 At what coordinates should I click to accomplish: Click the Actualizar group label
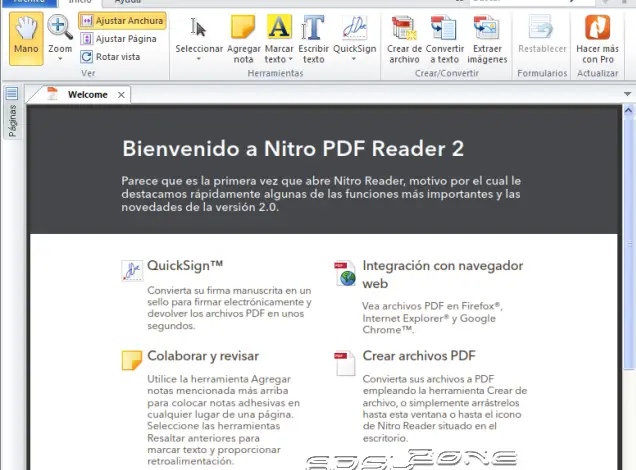click(x=597, y=73)
